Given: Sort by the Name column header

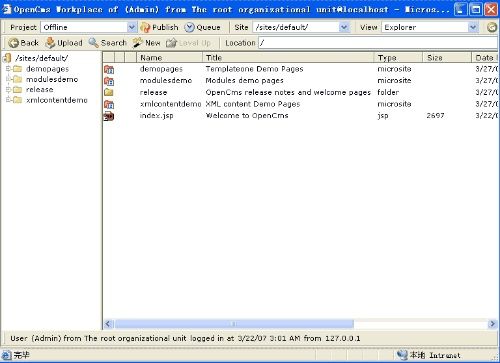Looking at the screenshot, I should point(169,58).
